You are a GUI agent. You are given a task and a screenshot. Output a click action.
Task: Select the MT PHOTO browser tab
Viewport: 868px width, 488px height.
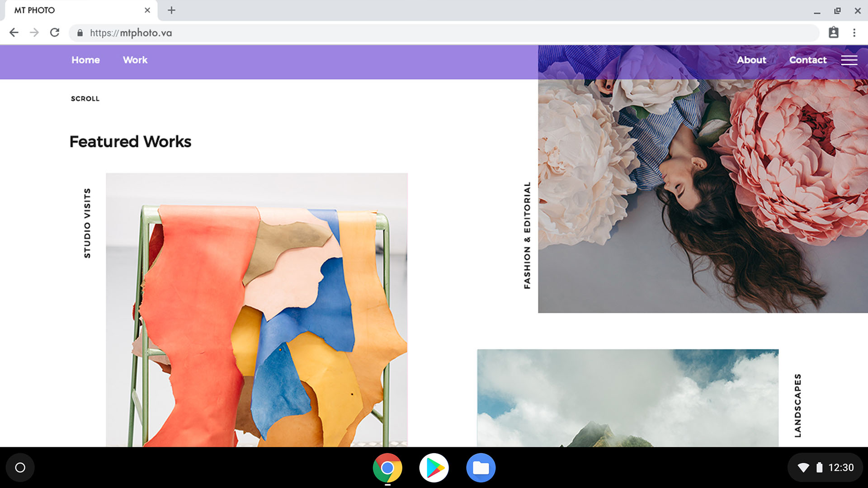tap(81, 10)
